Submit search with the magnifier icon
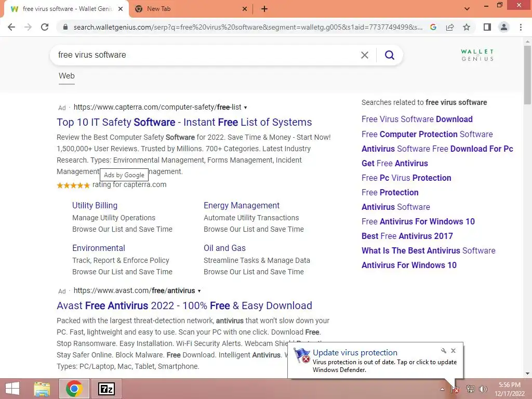The height and width of the screenshot is (399, 532). 390,55
